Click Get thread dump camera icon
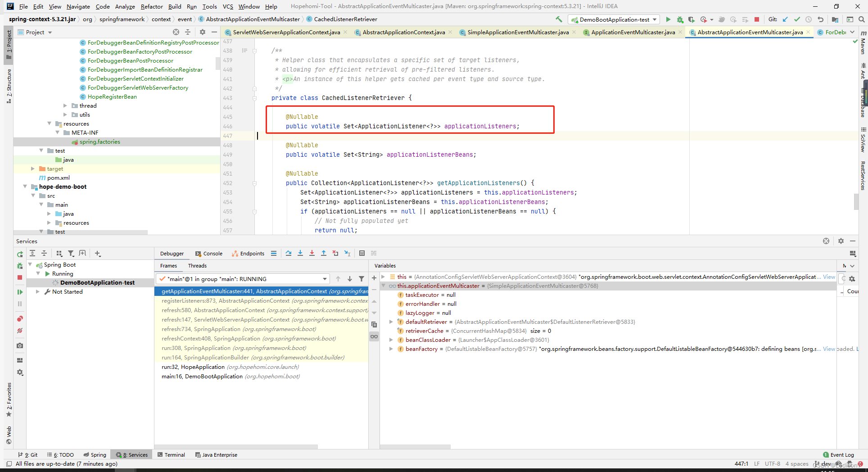The width and height of the screenshot is (868, 472). 20,345
